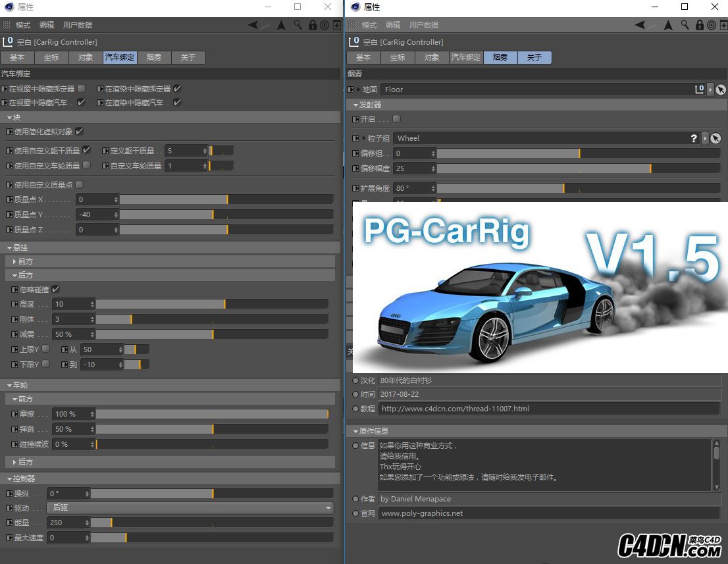
Task: Click the arrow button beside Floor field
Action: click(710, 90)
